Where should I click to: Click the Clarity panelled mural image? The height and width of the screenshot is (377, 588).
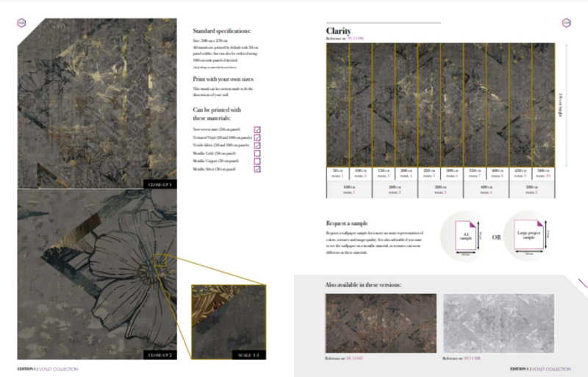440,105
